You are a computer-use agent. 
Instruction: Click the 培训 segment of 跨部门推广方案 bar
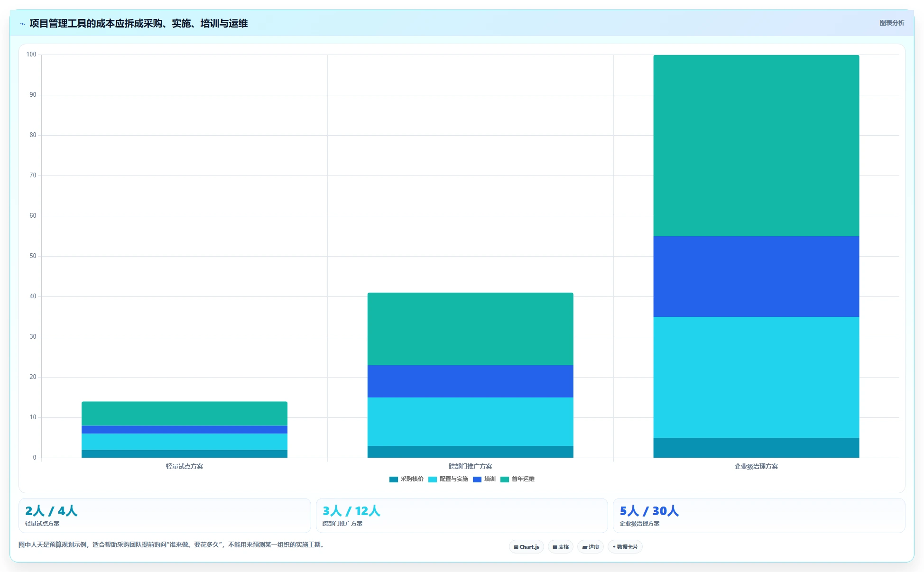[470, 381]
